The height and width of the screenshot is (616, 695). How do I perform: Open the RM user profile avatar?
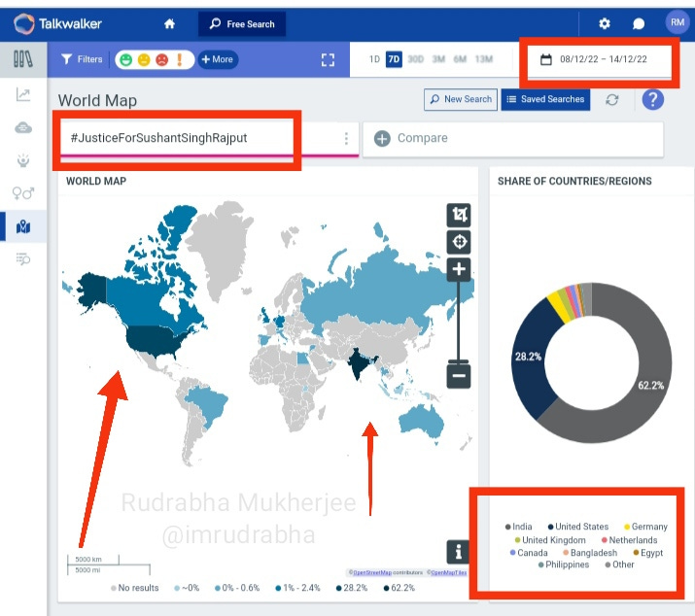click(678, 22)
